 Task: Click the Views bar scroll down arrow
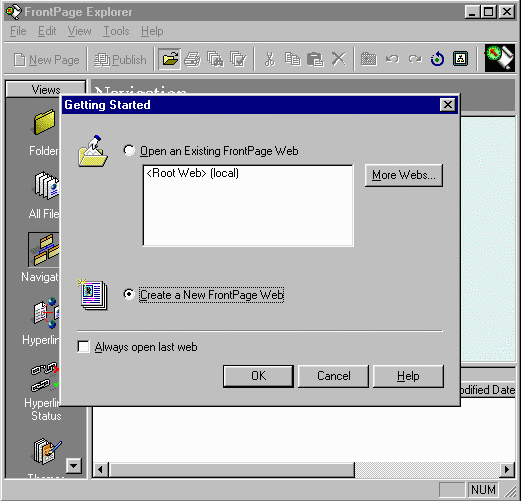[x=74, y=466]
